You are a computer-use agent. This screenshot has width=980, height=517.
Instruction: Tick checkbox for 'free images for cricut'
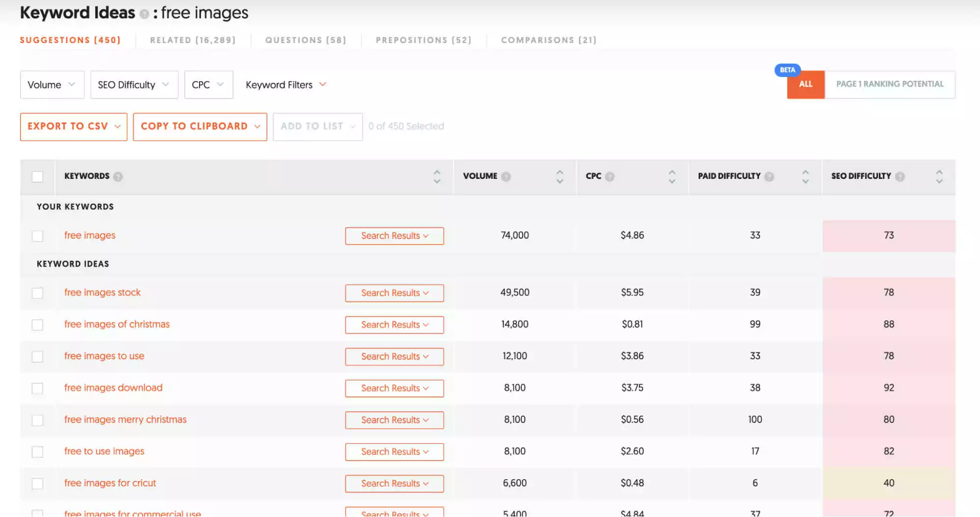coord(38,484)
